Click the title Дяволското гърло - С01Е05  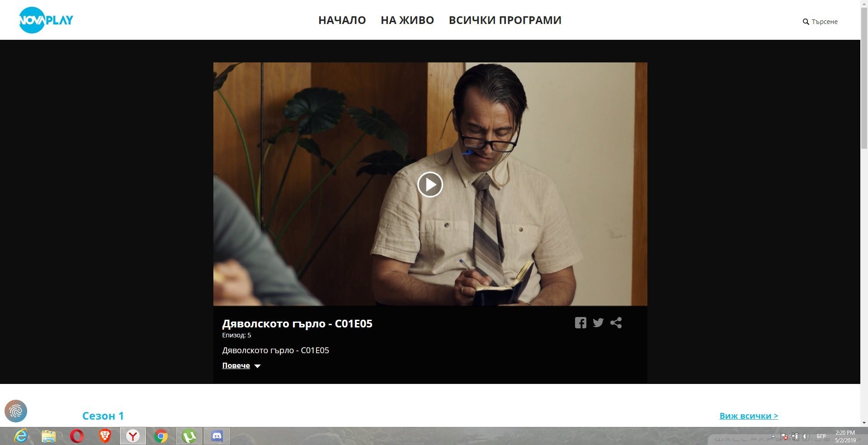[x=297, y=324]
